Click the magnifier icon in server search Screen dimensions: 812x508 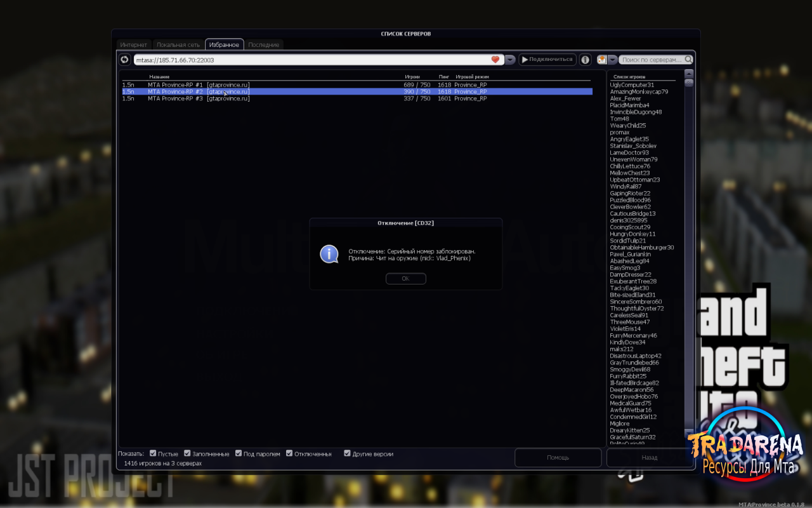[688, 60]
